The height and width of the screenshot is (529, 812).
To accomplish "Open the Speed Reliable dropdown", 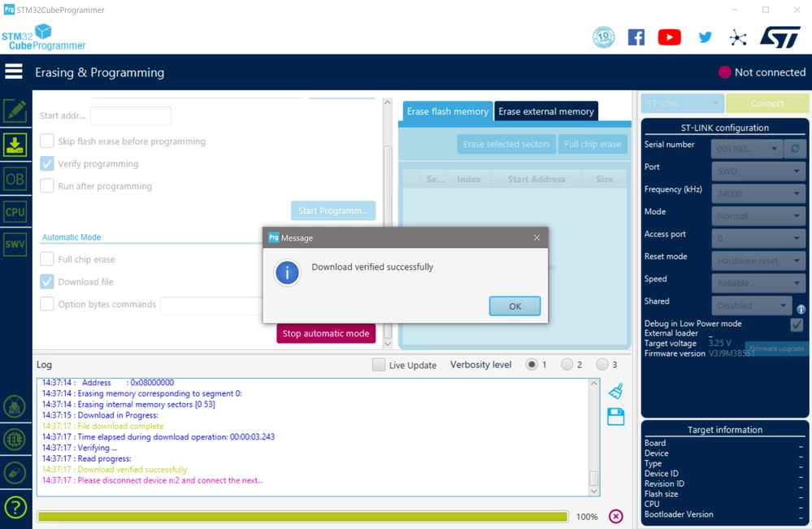I will click(x=758, y=283).
